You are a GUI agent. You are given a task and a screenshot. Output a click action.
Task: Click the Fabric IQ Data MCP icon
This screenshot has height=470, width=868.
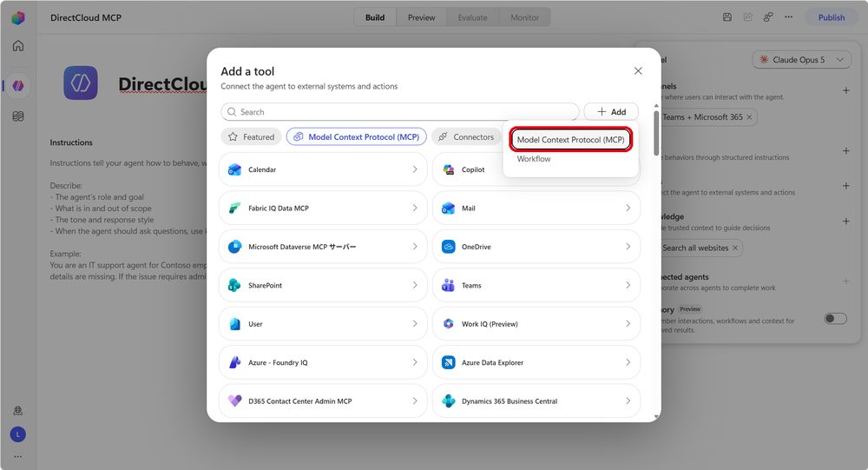pyautogui.click(x=234, y=209)
